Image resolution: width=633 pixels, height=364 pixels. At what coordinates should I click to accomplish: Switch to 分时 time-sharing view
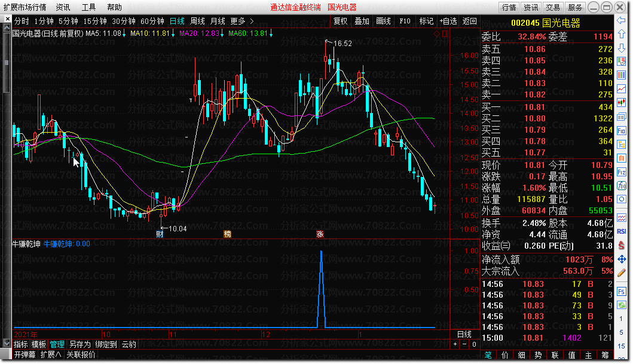click(22, 22)
